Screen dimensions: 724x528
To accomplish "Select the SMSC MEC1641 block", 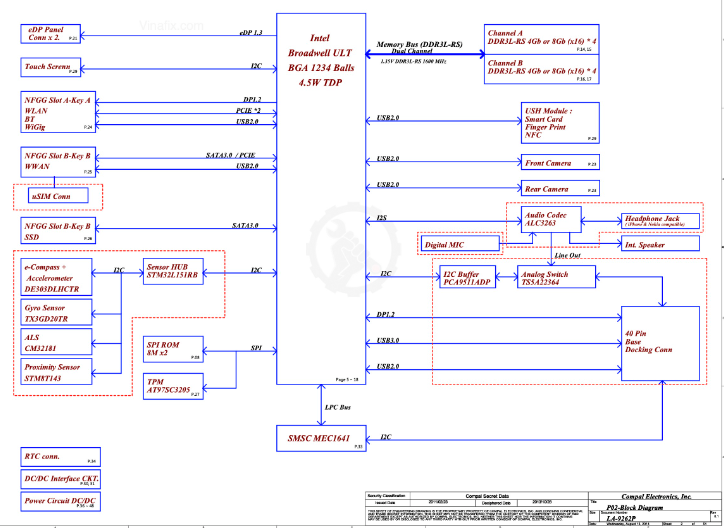I will (321, 438).
